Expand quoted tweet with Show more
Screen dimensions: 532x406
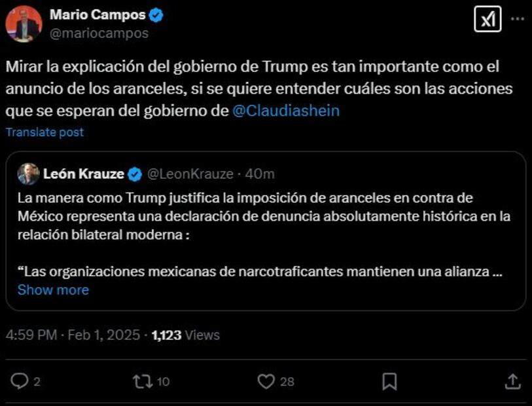53,289
